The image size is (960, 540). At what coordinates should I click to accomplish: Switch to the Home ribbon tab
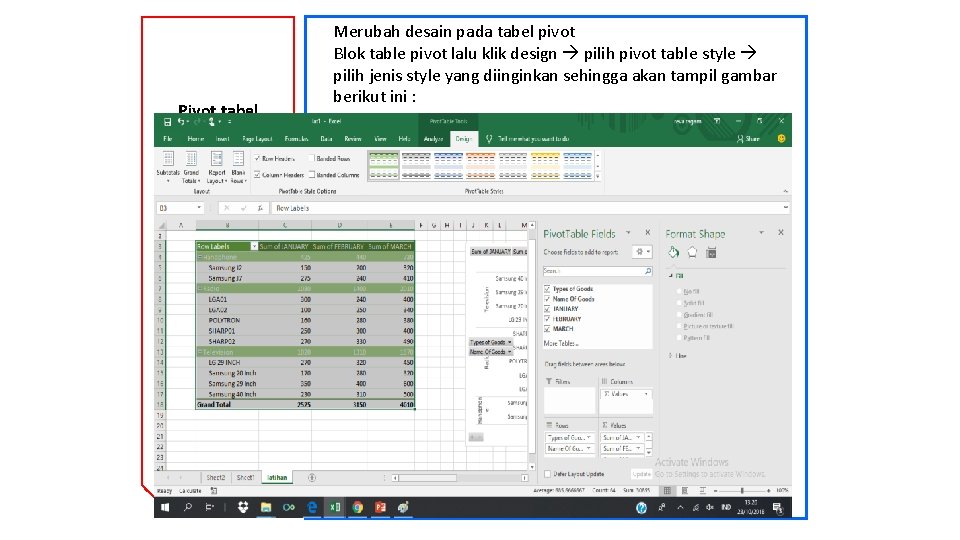pyautogui.click(x=196, y=139)
